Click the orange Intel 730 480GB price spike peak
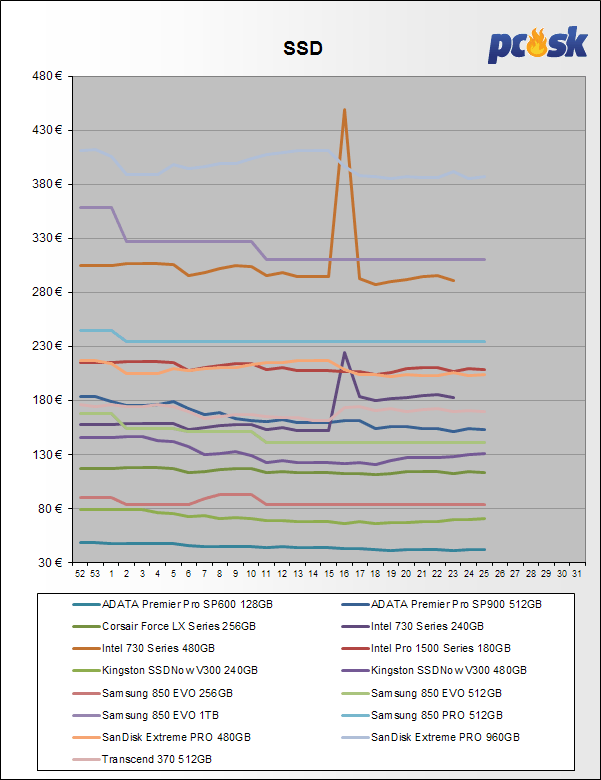This screenshot has height=780, width=601. point(344,110)
